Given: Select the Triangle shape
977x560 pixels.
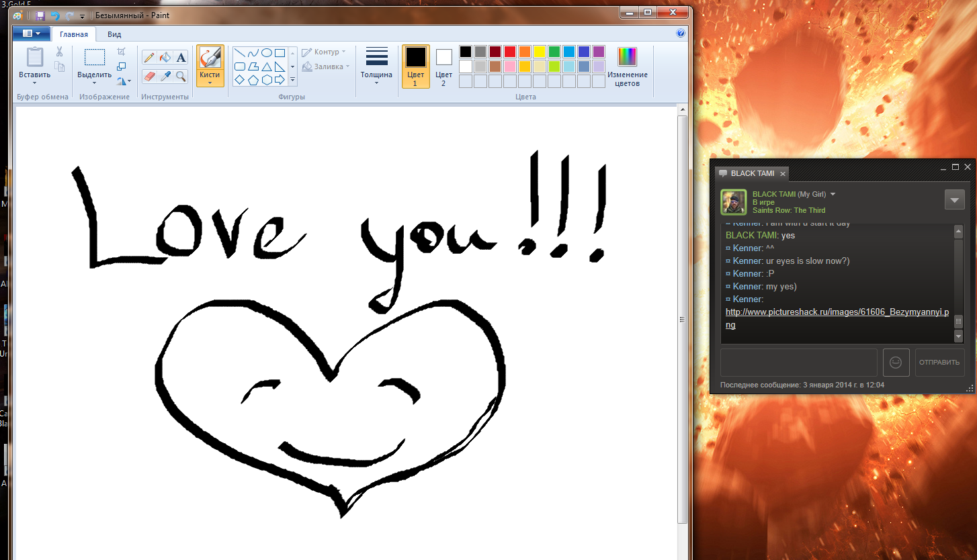Looking at the screenshot, I should 266,66.
